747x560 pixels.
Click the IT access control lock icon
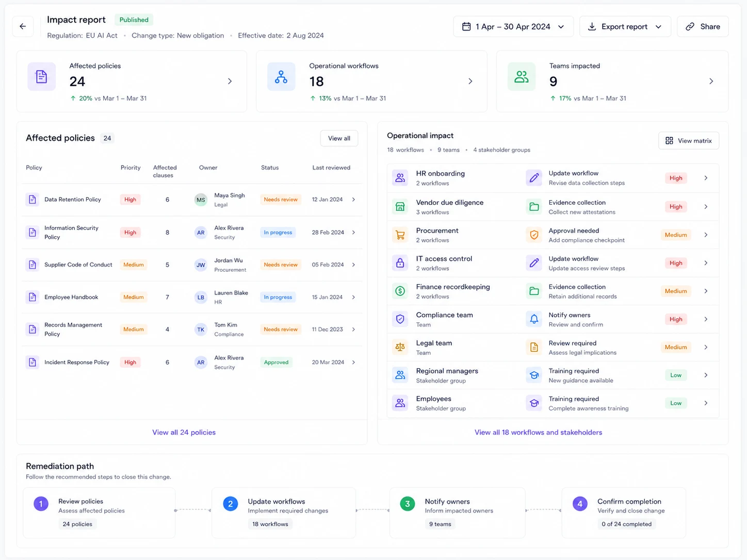[x=400, y=263]
